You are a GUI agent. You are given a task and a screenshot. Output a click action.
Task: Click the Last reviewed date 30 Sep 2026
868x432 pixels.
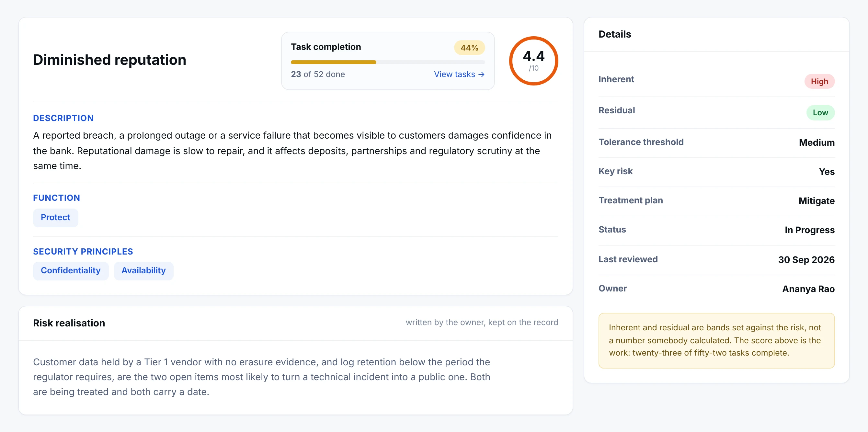pos(806,259)
